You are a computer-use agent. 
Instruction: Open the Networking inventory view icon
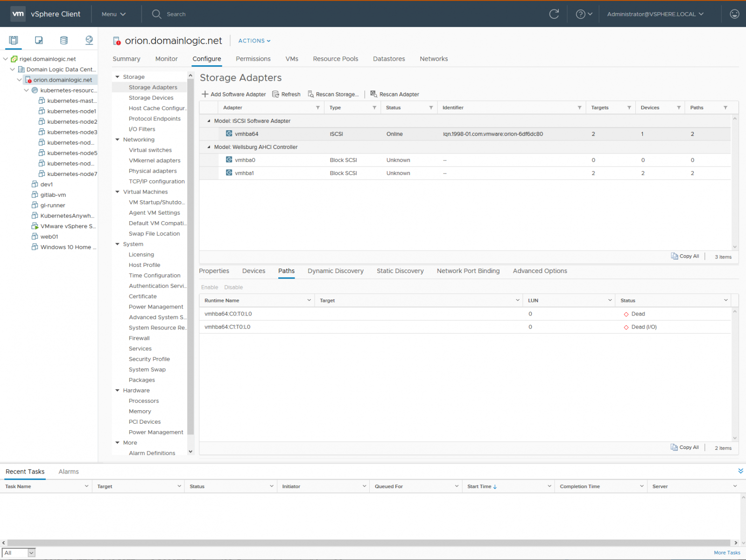pyautogui.click(x=89, y=40)
